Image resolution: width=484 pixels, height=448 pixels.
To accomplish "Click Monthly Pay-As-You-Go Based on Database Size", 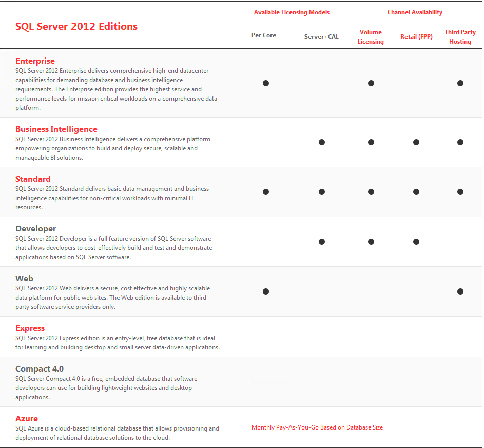I will click(317, 427).
